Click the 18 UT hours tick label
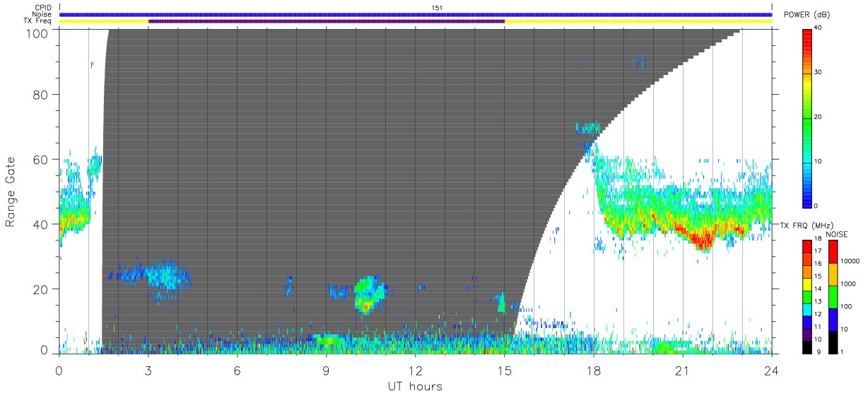The image size is (868, 401). tap(594, 370)
